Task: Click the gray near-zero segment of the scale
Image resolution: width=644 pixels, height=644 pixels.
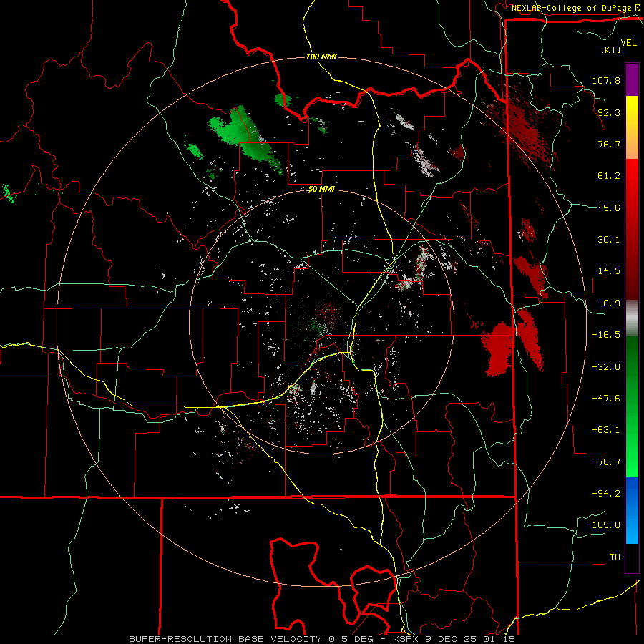Action: pyautogui.click(x=632, y=318)
